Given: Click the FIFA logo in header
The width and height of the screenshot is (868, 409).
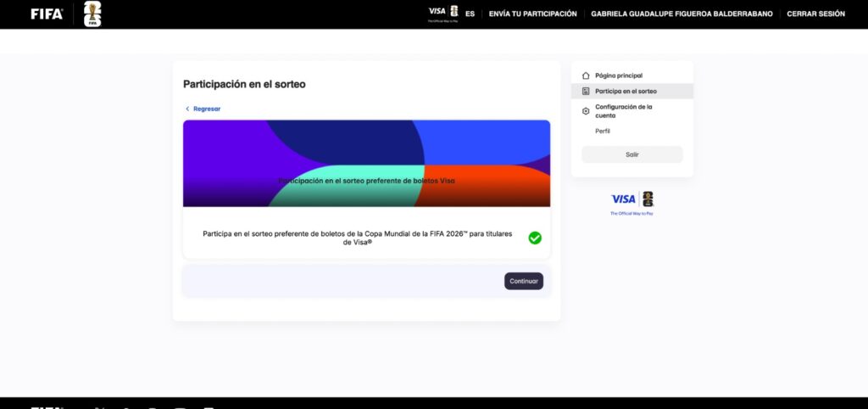Looking at the screenshot, I should click(47, 14).
